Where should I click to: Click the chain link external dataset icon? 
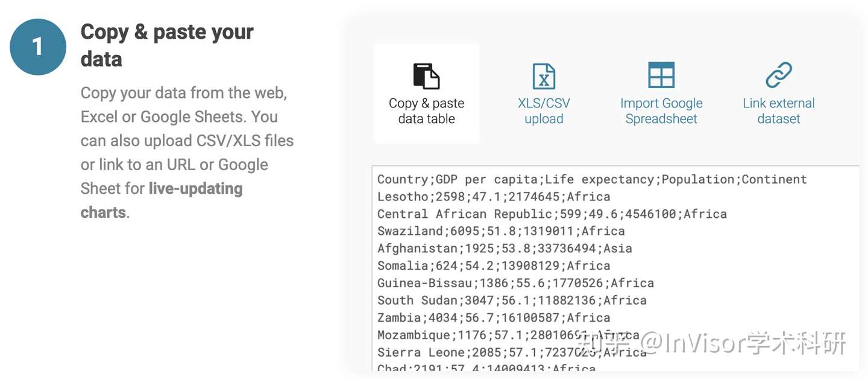tap(779, 75)
